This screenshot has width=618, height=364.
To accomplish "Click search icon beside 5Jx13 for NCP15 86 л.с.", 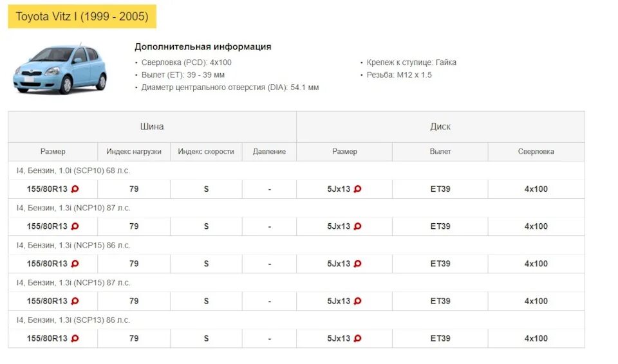I will pyautogui.click(x=358, y=264).
